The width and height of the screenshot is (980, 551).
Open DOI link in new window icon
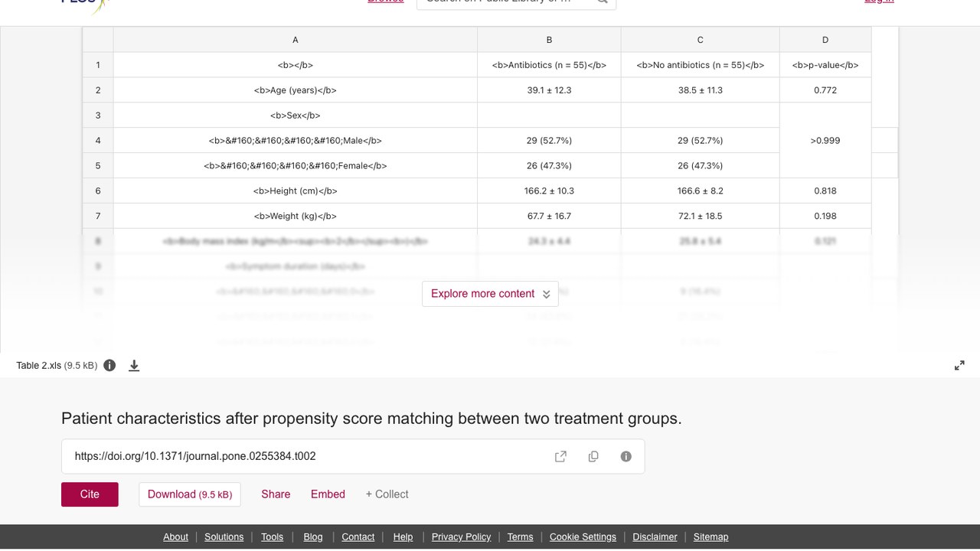pos(560,456)
